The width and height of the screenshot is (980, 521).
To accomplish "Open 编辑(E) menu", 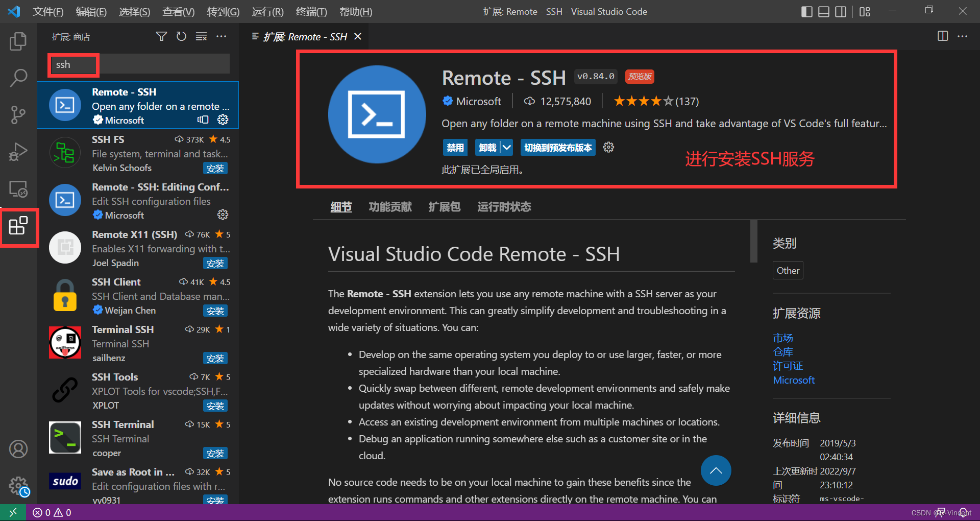I will point(91,12).
